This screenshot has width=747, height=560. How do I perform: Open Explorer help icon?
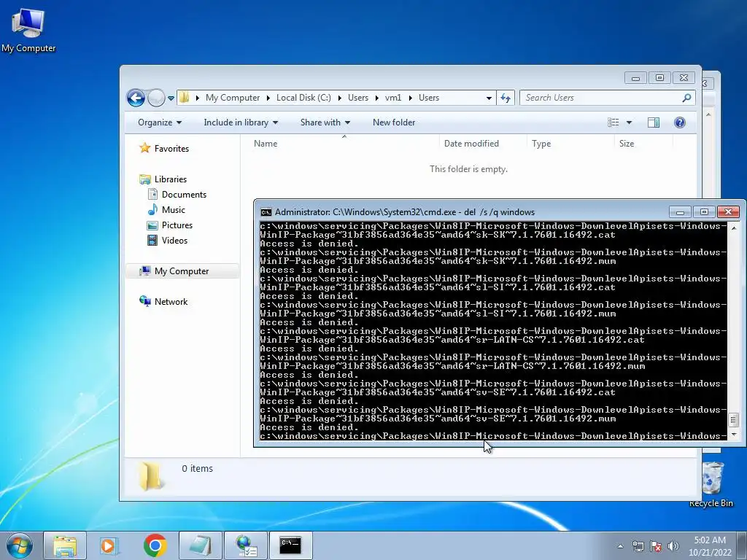pyautogui.click(x=680, y=122)
